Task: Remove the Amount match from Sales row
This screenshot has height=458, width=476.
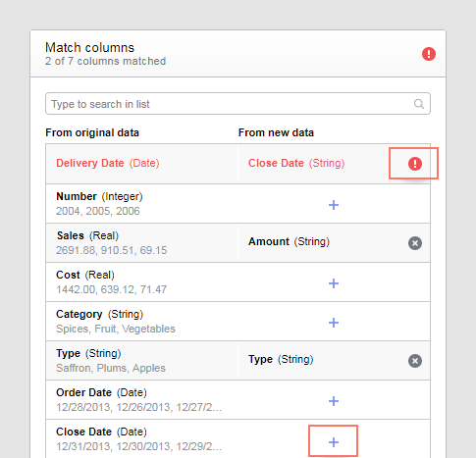Action: 415,243
